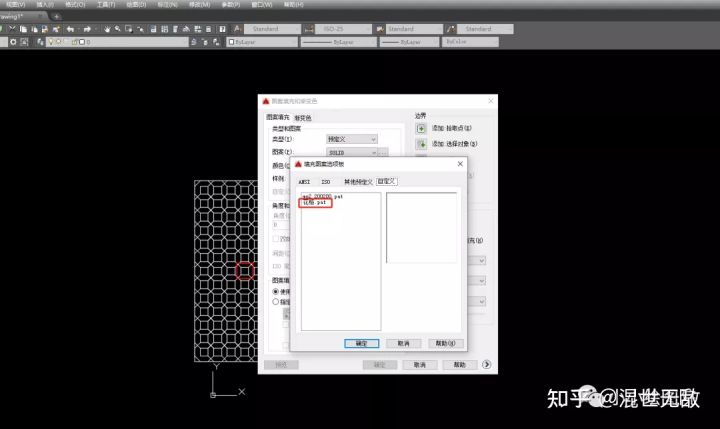This screenshot has height=429, width=720.
Task: Select the first .pat file in list
Action: point(322,197)
